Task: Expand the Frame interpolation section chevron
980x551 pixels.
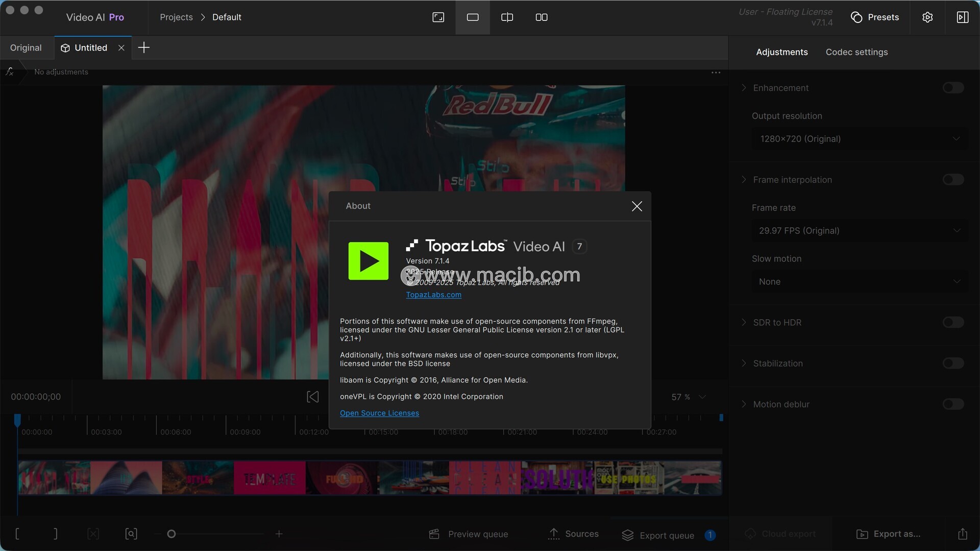Action: click(x=744, y=180)
